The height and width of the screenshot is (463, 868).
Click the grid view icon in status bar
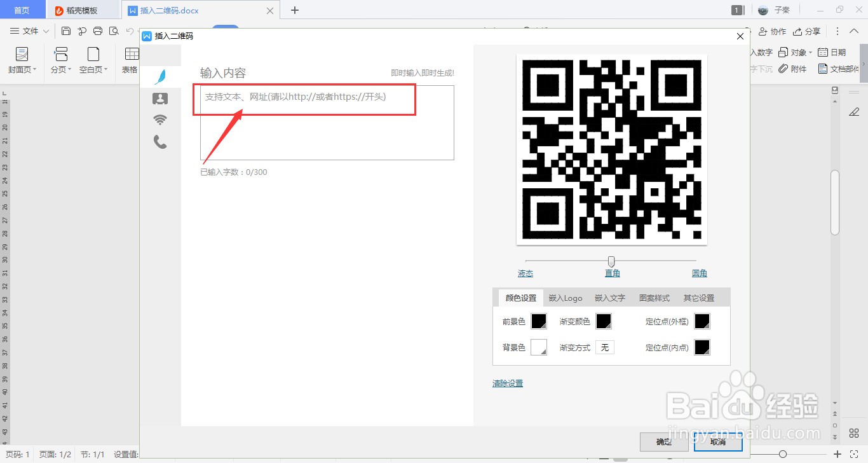pos(853,434)
